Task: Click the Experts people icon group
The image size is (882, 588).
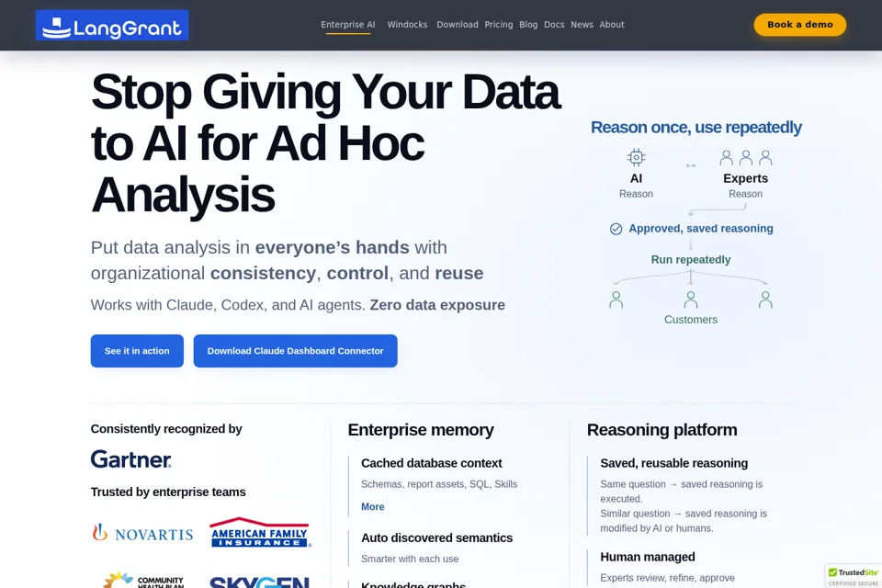Action: (x=746, y=157)
